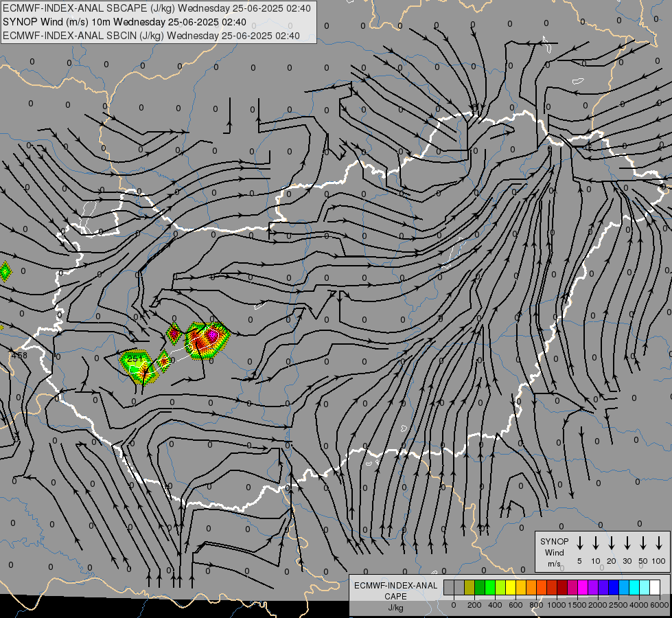The width and height of the screenshot is (672, 618).
Task: Pick the bright magenta CAPE legend swatch
Action: (x=583, y=587)
